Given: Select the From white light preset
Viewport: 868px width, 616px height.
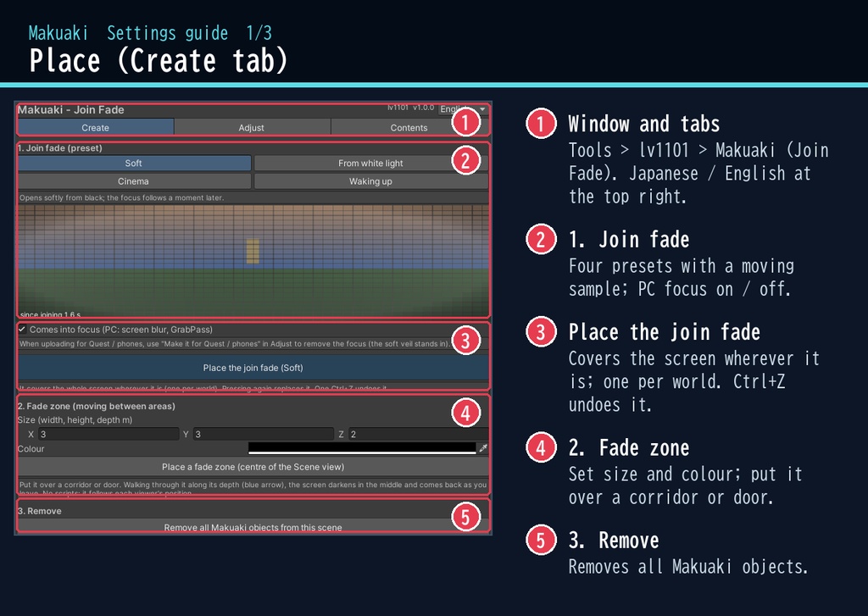Looking at the screenshot, I should (371, 164).
